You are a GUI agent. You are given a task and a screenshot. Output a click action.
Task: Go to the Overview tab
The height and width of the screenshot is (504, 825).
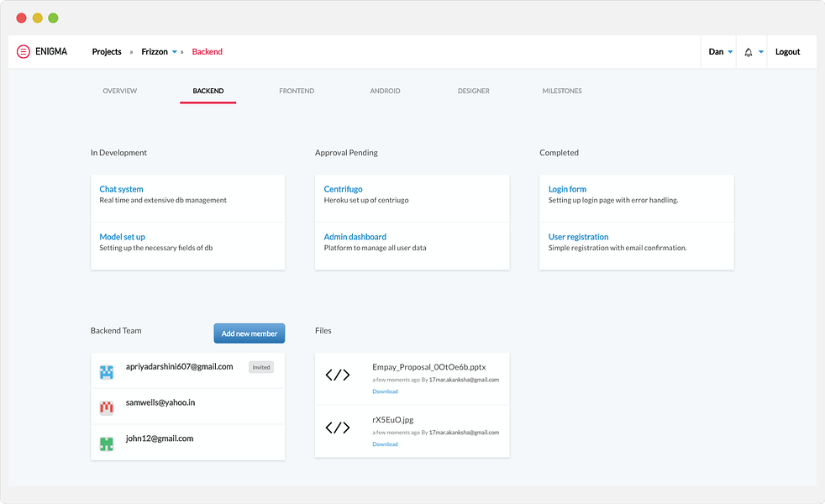[120, 91]
